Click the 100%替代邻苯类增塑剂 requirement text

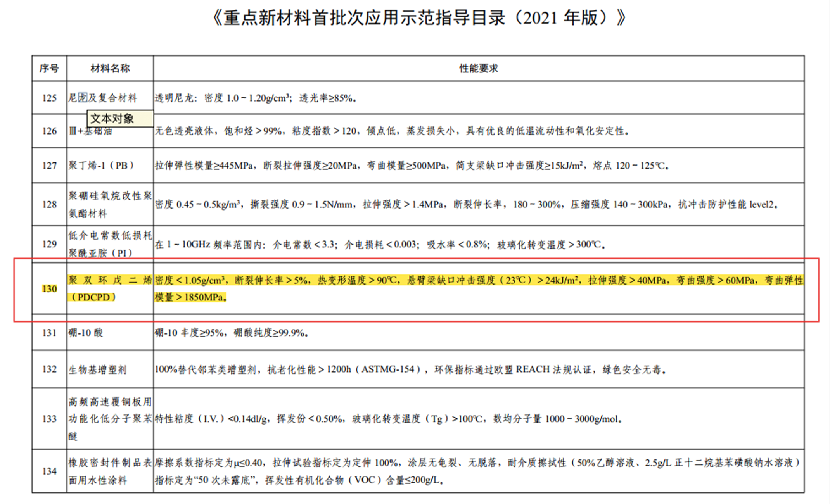pyautogui.click(x=411, y=369)
